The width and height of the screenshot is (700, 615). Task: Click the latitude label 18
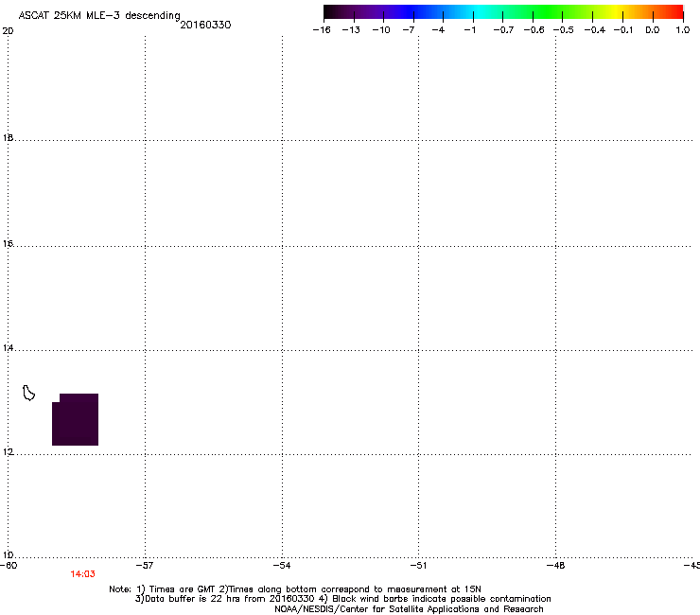tap(8, 137)
